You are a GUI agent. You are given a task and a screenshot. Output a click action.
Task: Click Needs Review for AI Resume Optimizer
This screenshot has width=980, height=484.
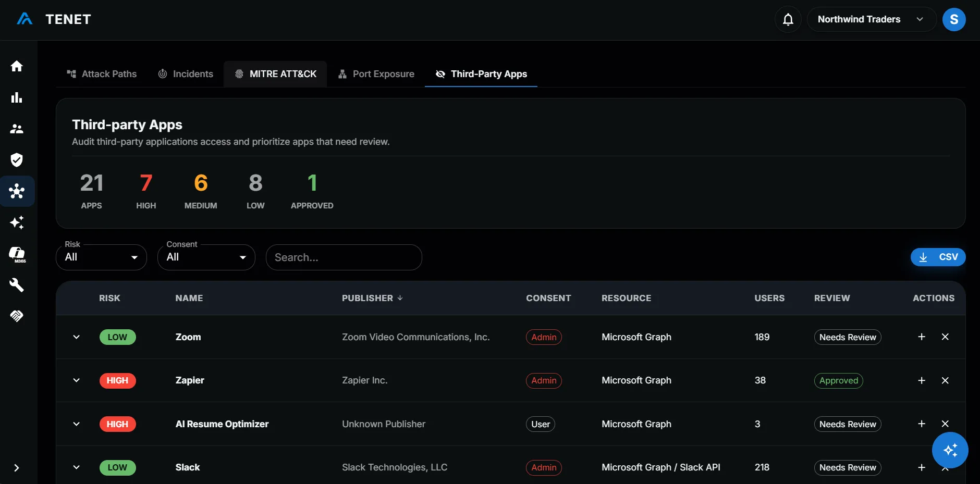(x=848, y=424)
